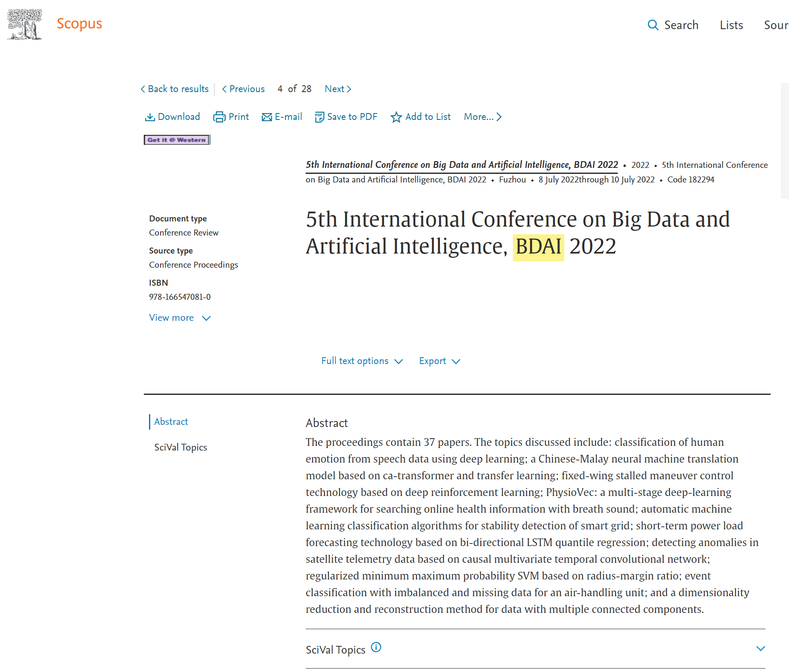Select the SciVal Topics sidebar tab
This screenshot has height=672, width=789.
(x=181, y=448)
